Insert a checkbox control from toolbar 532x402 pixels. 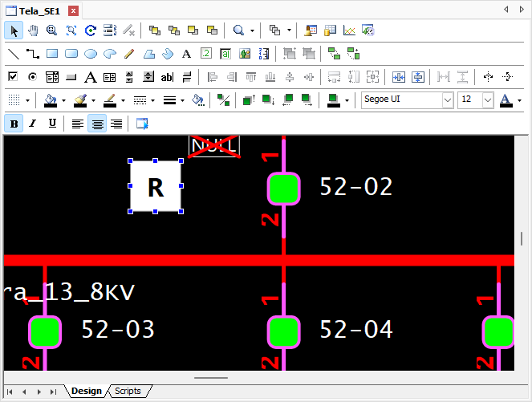pos(14,77)
